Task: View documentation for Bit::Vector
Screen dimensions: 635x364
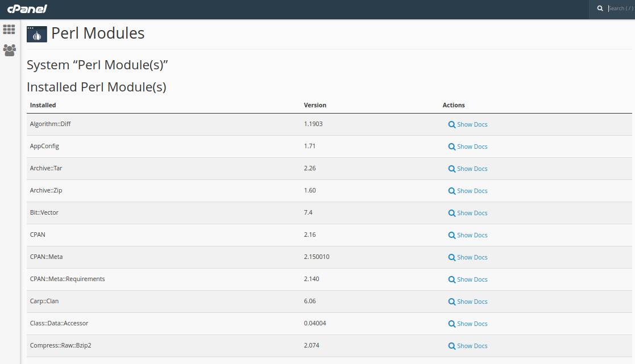Action: tap(472, 213)
